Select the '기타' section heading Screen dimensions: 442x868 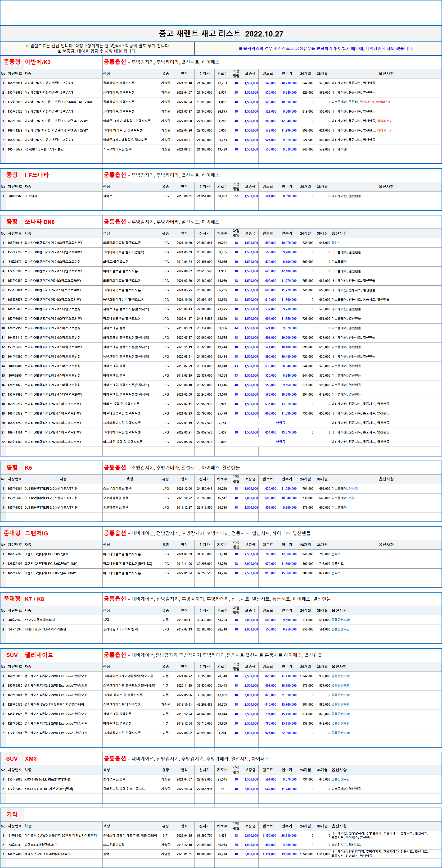click(12, 814)
